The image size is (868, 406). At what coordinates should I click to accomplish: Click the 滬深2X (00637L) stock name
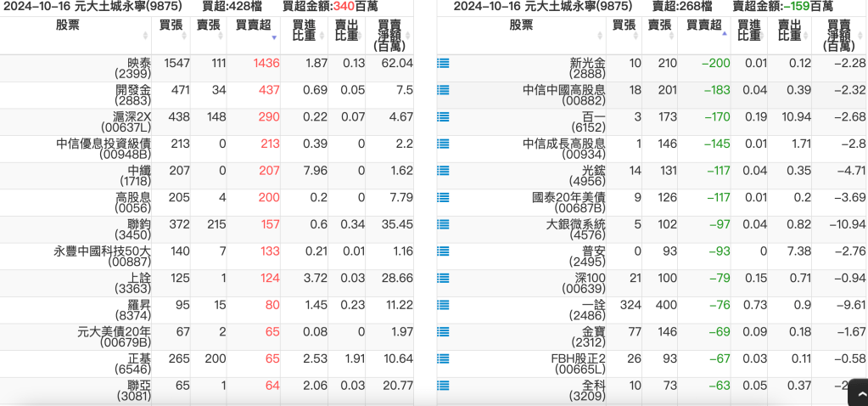coord(126,117)
